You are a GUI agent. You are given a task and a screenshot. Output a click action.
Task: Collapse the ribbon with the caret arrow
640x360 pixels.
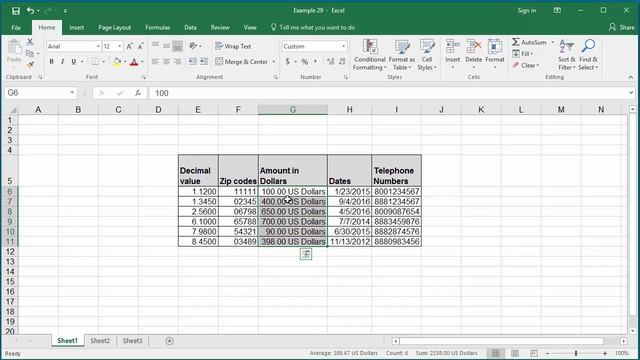click(631, 77)
